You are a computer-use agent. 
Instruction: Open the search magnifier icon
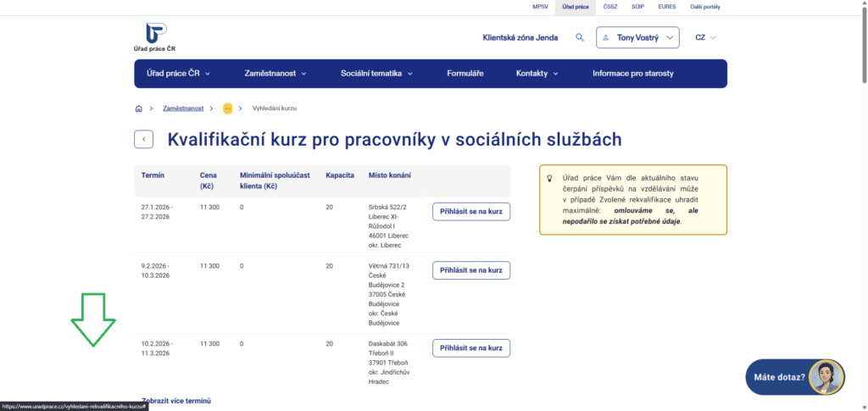(x=580, y=37)
